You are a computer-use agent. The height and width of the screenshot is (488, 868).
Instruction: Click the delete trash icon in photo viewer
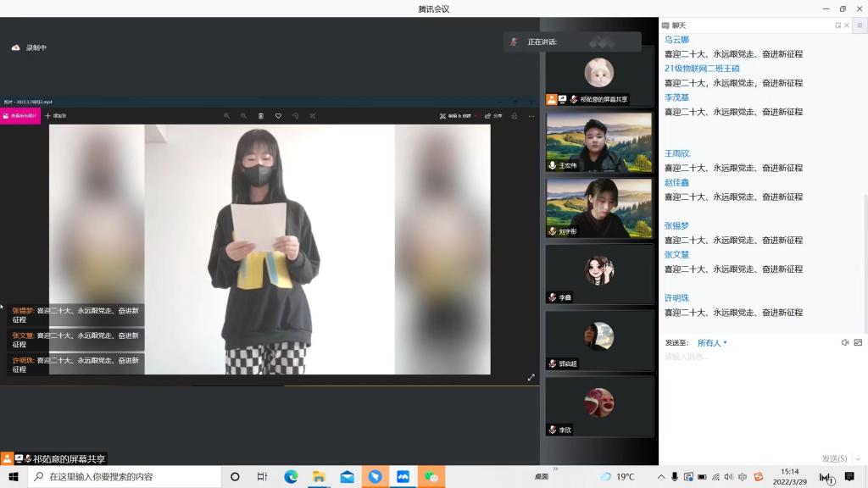tap(261, 116)
